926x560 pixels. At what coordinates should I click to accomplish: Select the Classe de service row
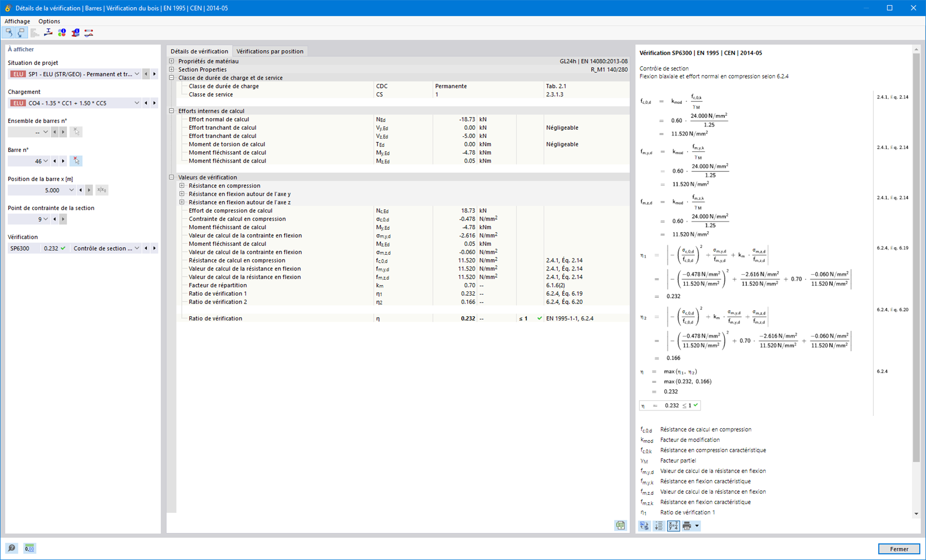pyautogui.click(x=403, y=94)
